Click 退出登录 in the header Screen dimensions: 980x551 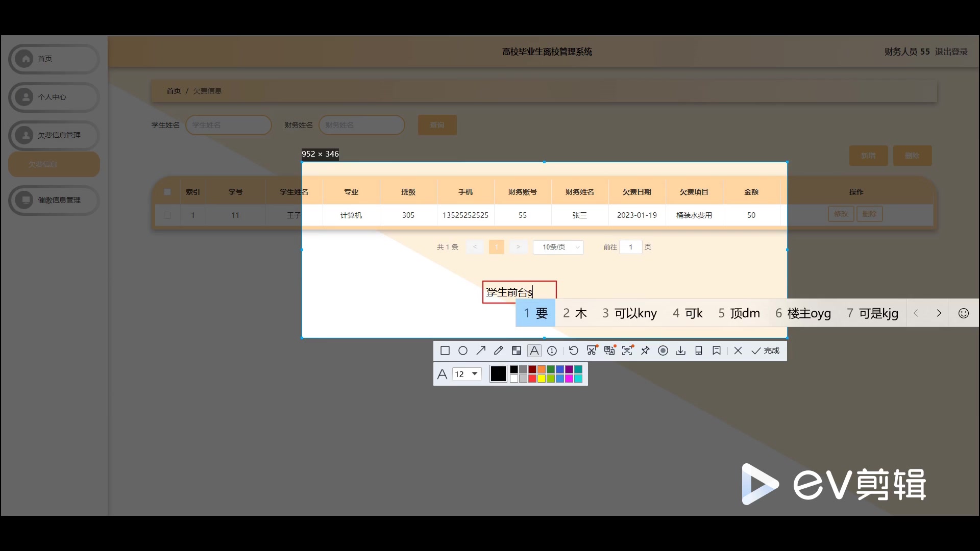(x=951, y=52)
